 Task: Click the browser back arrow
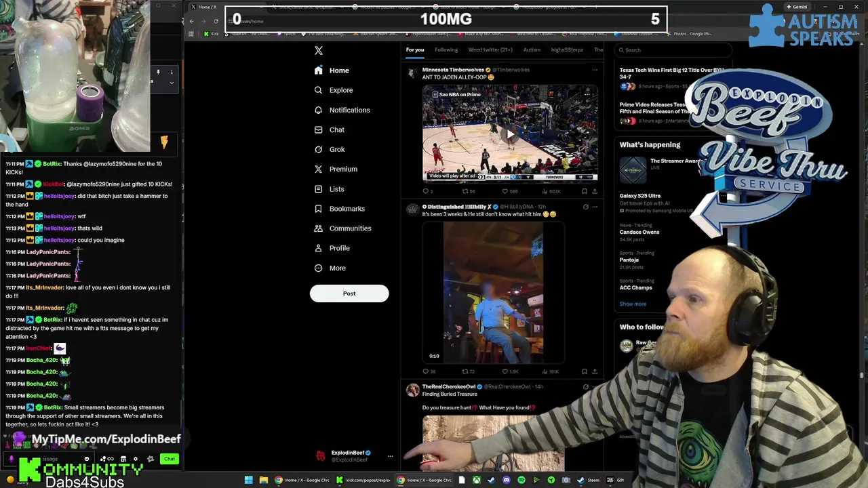(x=192, y=21)
